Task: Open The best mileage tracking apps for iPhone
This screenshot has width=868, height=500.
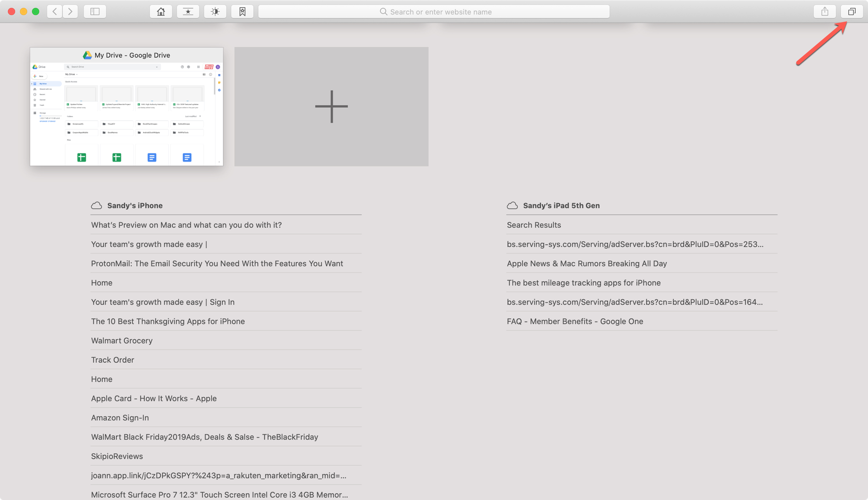Action: pyautogui.click(x=642, y=283)
